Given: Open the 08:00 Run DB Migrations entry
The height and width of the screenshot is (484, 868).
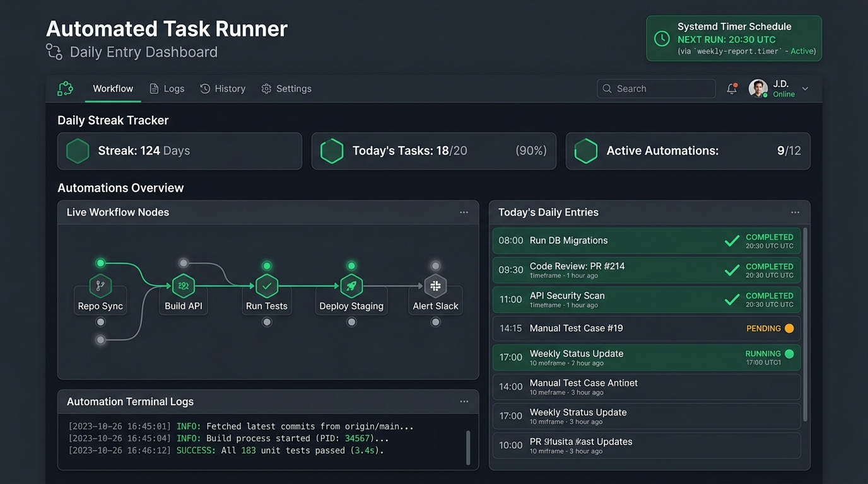Looking at the screenshot, I should point(647,241).
